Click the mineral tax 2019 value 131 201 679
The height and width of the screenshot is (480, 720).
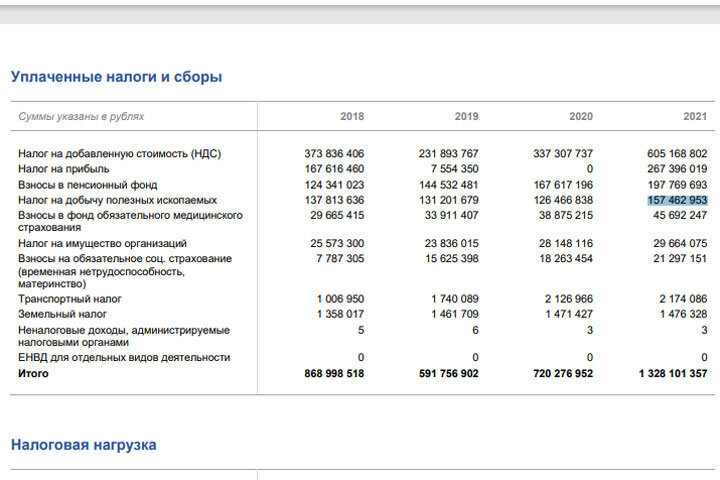coord(448,200)
